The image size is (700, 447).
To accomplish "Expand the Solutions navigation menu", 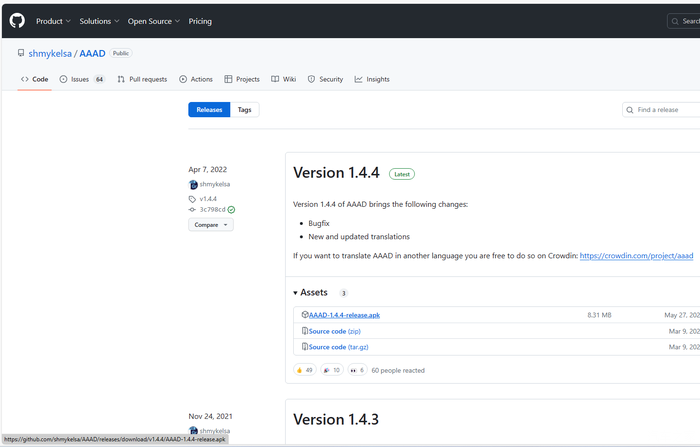I will pyautogui.click(x=99, y=21).
